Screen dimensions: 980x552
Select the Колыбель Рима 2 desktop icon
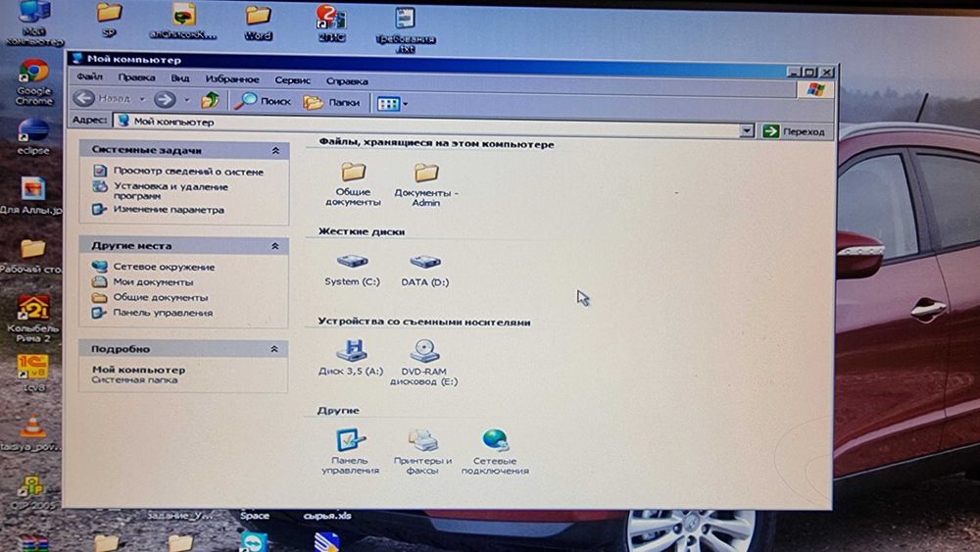coord(33,319)
